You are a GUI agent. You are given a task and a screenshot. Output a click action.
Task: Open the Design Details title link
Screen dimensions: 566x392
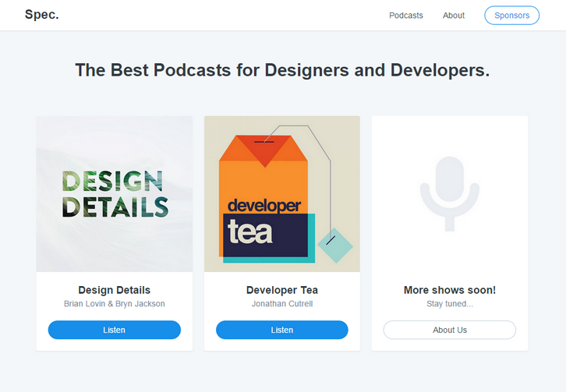point(114,290)
